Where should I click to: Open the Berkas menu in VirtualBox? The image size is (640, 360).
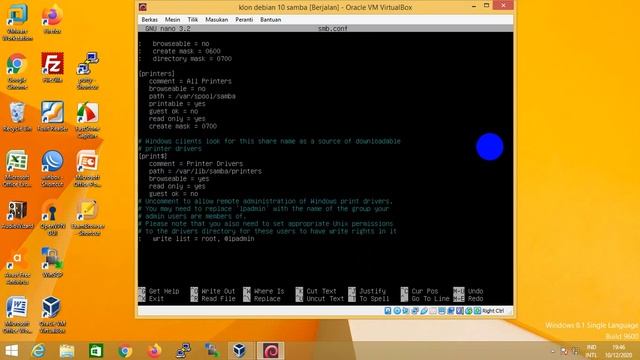[149, 20]
